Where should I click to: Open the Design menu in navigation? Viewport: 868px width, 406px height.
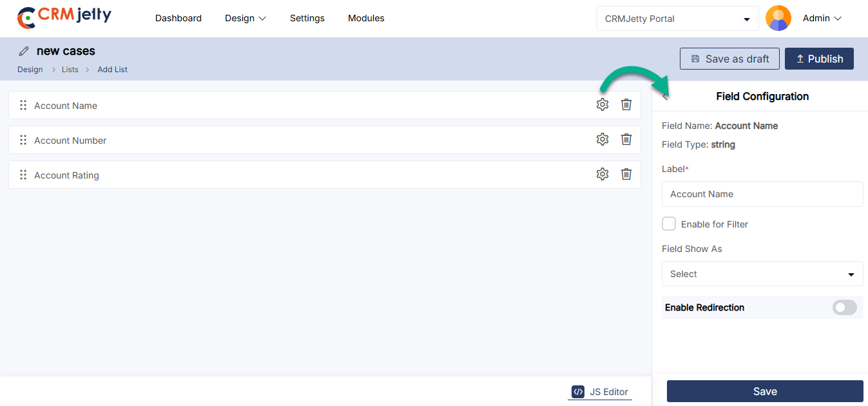[x=245, y=18]
